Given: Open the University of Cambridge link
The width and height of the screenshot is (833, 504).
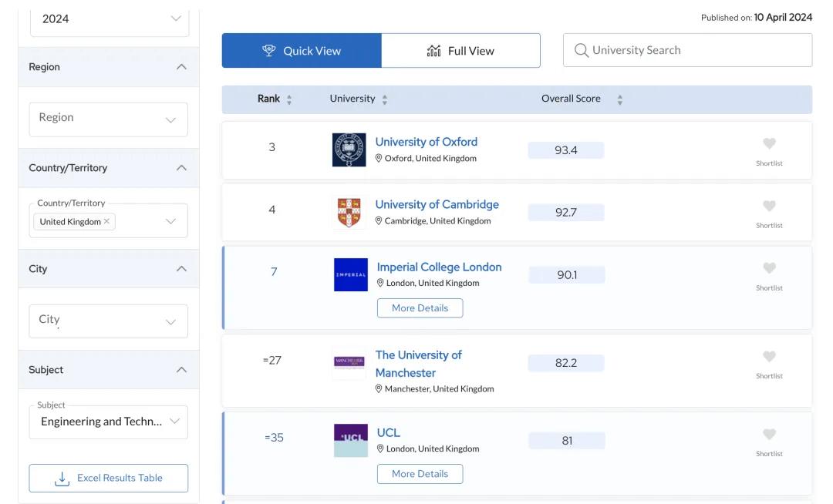Looking at the screenshot, I should (x=437, y=204).
